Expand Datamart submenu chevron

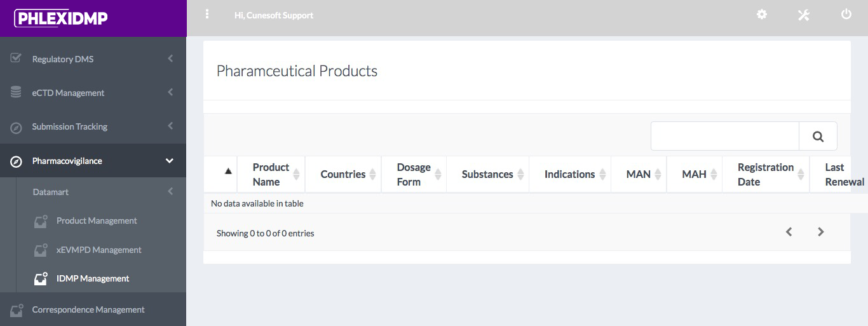(x=170, y=191)
